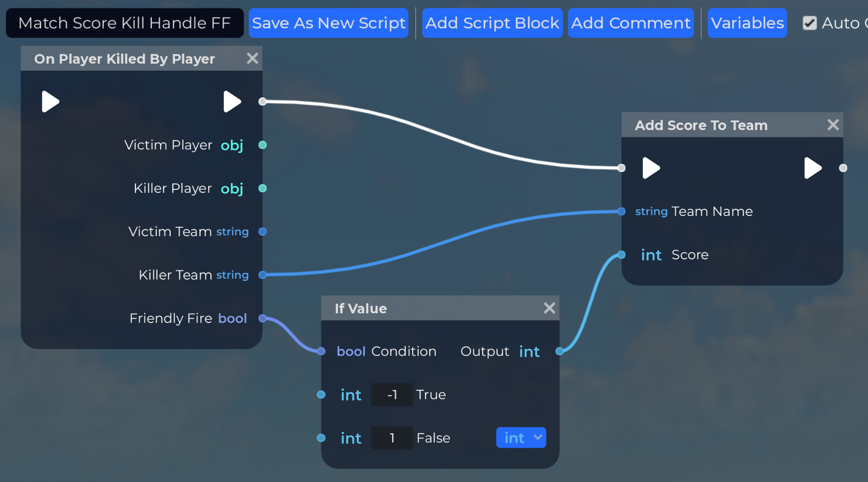
Task: Click the Victim Team string output port
Action: pos(262,232)
